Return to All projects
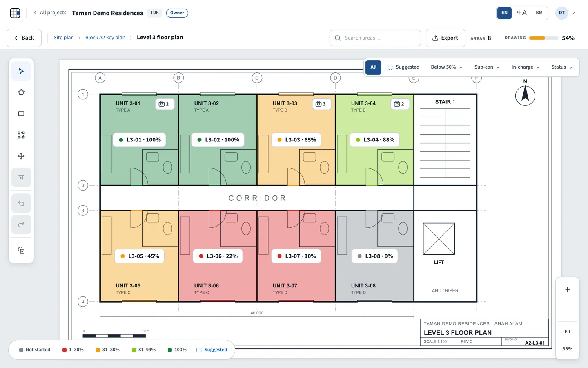 click(x=50, y=13)
